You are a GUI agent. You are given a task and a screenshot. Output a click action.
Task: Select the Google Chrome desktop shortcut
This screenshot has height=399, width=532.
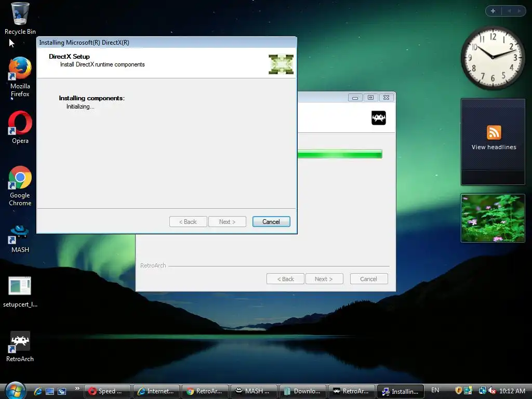(20, 186)
